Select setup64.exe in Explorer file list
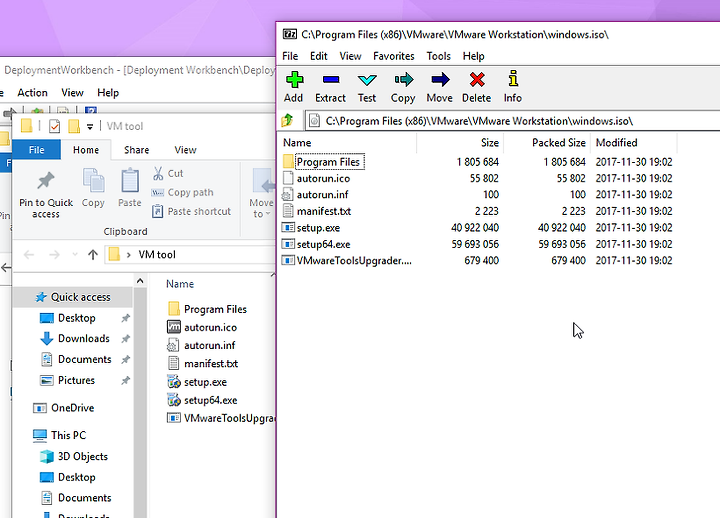The image size is (720, 518). [x=210, y=400]
